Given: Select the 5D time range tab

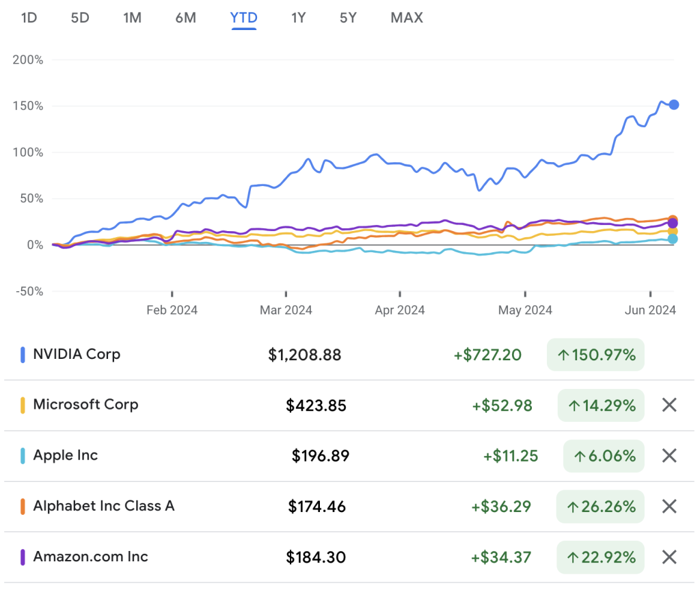Looking at the screenshot, I should pyautogui.click(x=80, y=18).
